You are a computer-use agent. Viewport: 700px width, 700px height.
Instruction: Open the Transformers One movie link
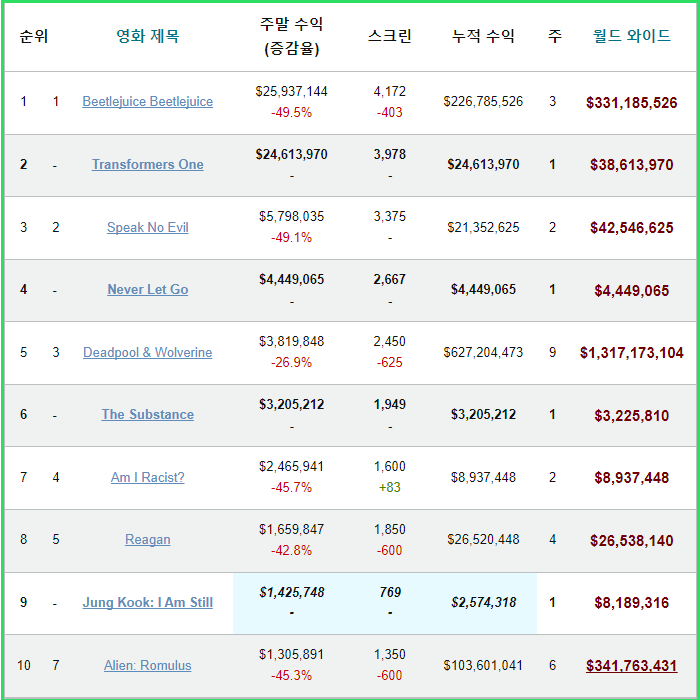click(148, 164)
